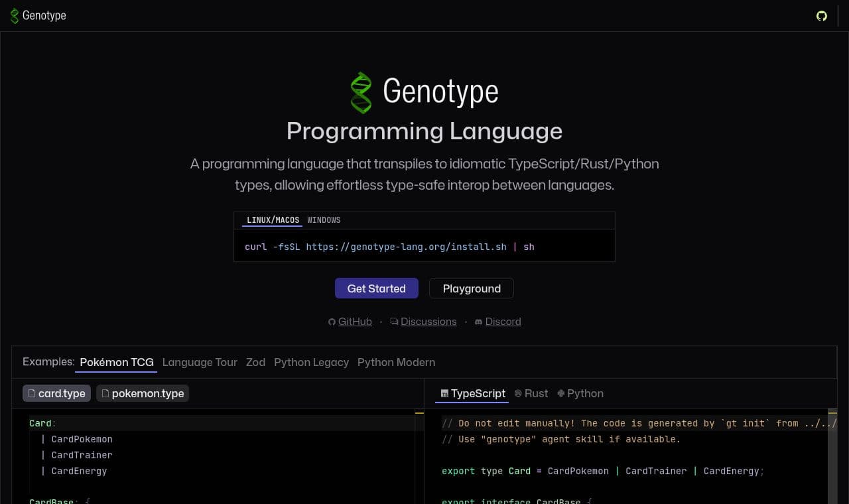Switch install command to WINDOWS tab
The width and height of the screenshot is (849, 504).
324,220
